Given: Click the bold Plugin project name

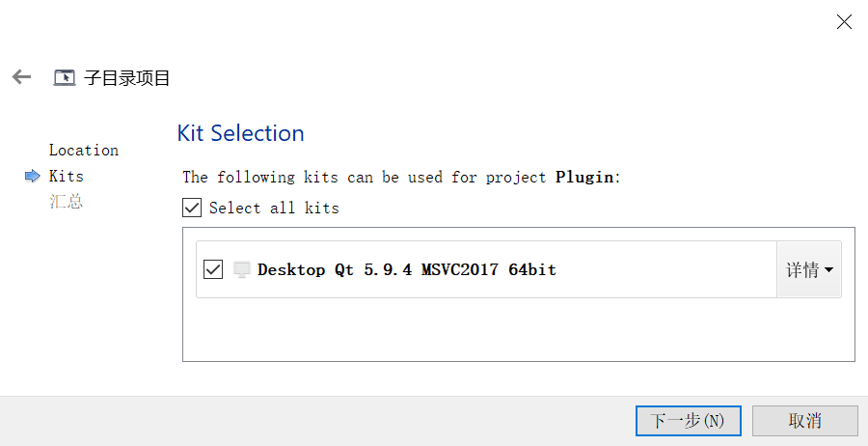Looking at the screenshot, I should pos(584,178).
